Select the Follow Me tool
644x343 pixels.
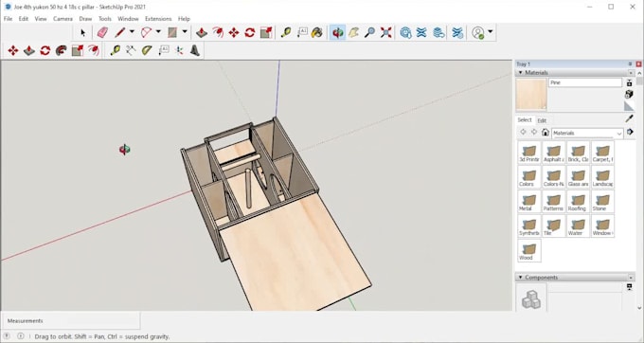click(62, 50)
